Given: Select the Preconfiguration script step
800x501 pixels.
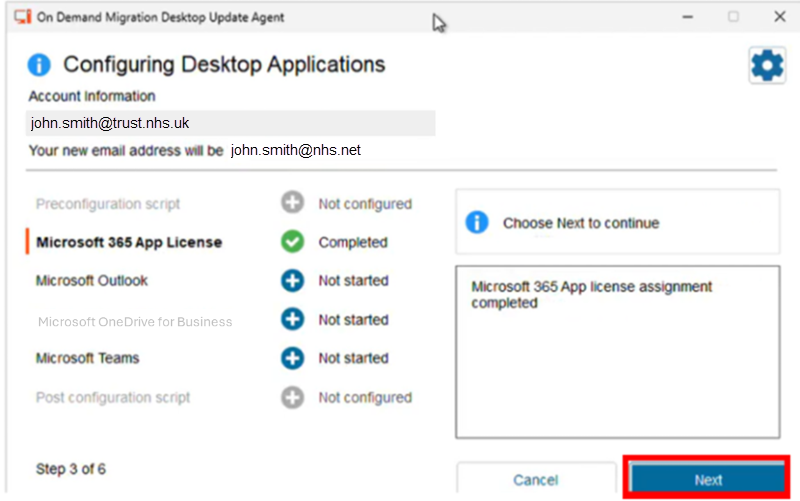Looking at the screenshot, I should tap(108, 204).
